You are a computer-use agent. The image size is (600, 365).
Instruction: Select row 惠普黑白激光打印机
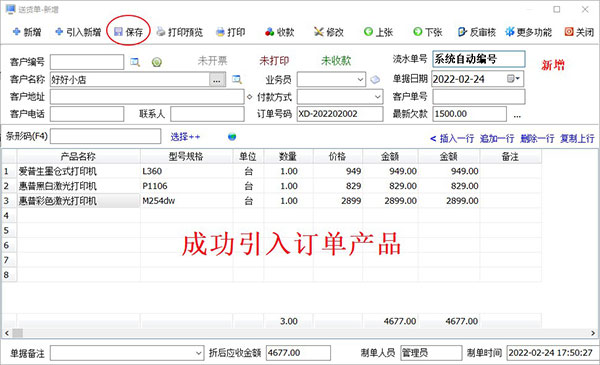pos(78,186)
